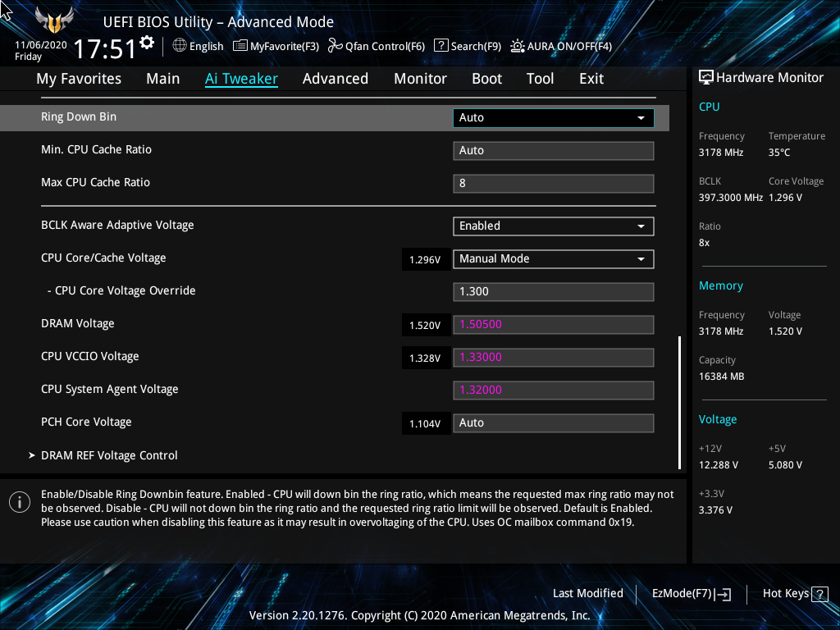Click the 12.288 V reading
Image resolution: width=840 pixels, height=630 pixels.
click(719, 465)
